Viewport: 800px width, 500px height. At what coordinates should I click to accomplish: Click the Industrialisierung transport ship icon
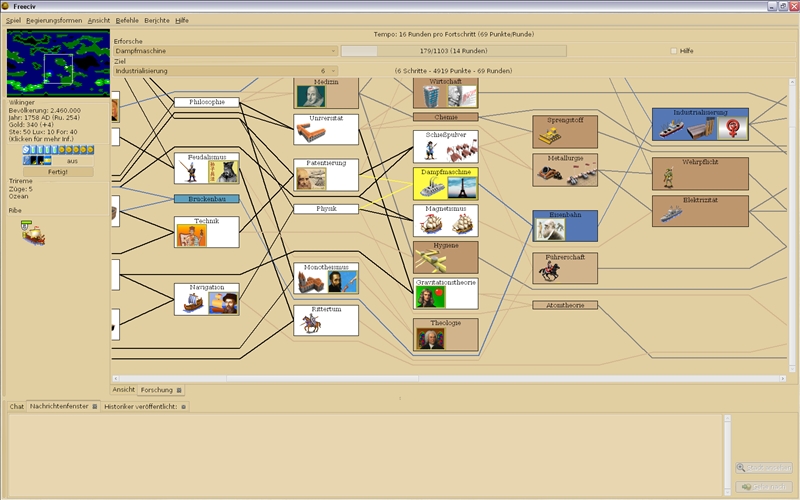pos(671,128)
